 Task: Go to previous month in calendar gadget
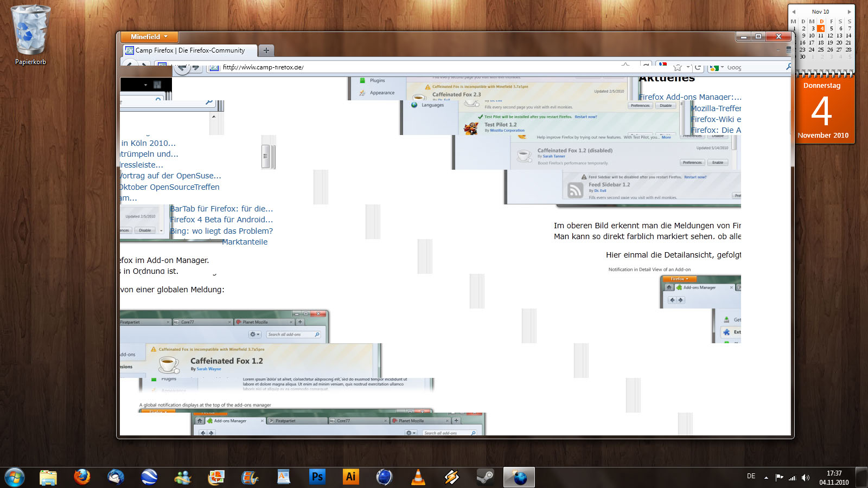(794, 11)
